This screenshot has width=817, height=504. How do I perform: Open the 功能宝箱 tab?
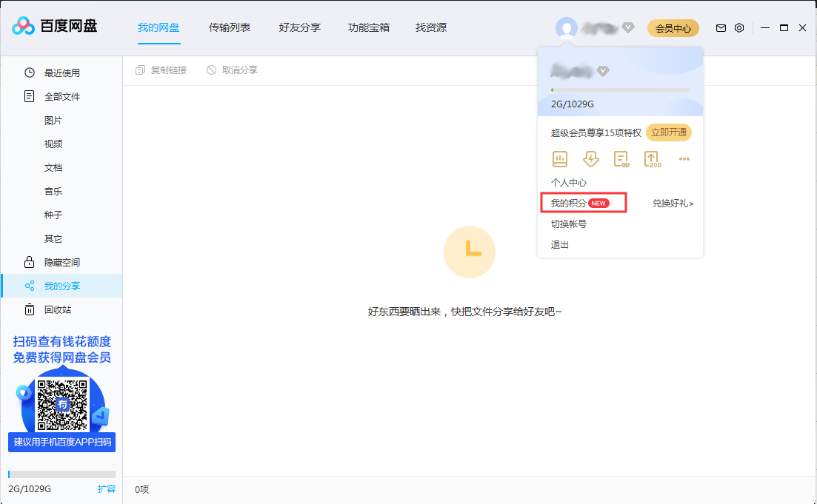[368, 28]
